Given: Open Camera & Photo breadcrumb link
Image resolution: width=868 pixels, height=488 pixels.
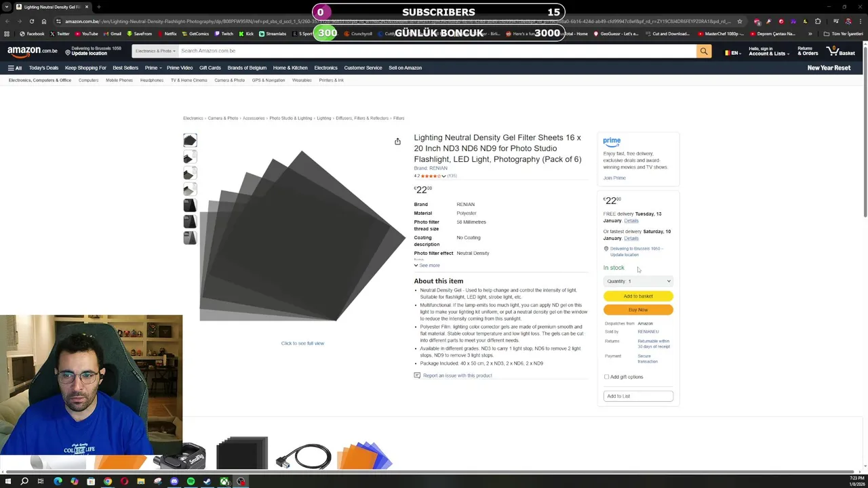Looking at the screenshot, I should click(x=223, y=119).
